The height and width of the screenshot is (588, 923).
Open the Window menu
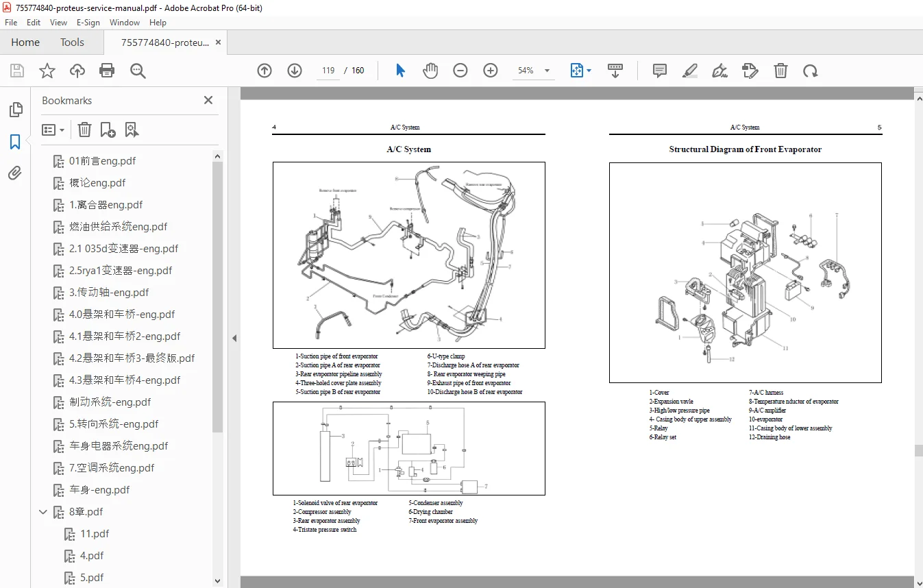pyautogui.click(x=125, y=23)
